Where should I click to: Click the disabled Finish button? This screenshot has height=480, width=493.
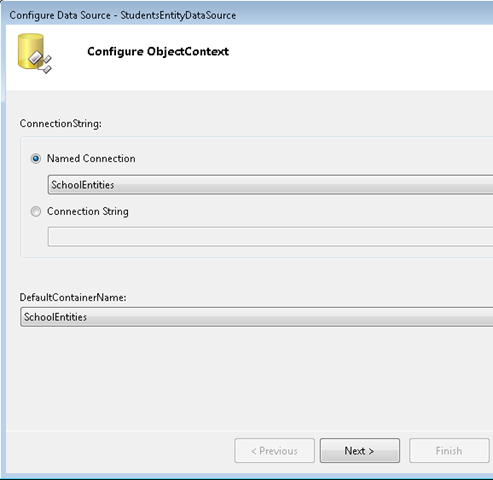[449, 451]
